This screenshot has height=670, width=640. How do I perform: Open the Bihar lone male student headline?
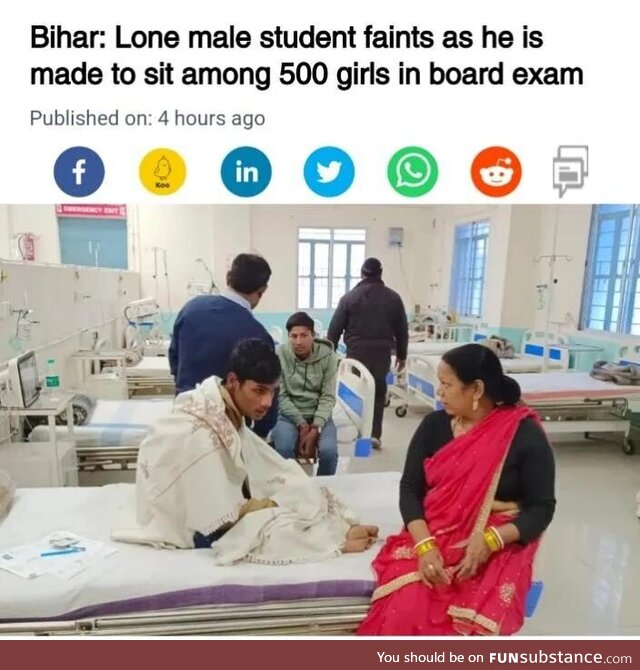pyautogui.click(x=307, y=56)
